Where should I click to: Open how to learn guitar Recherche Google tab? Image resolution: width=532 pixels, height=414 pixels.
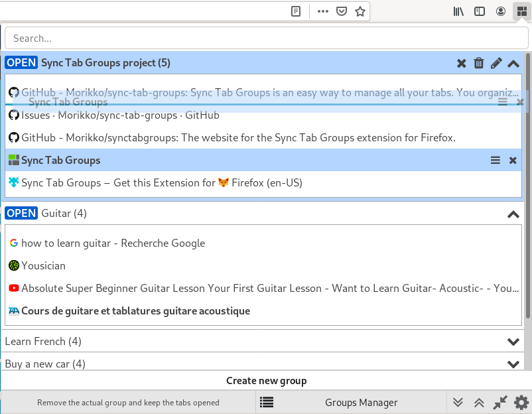[263, 243]
